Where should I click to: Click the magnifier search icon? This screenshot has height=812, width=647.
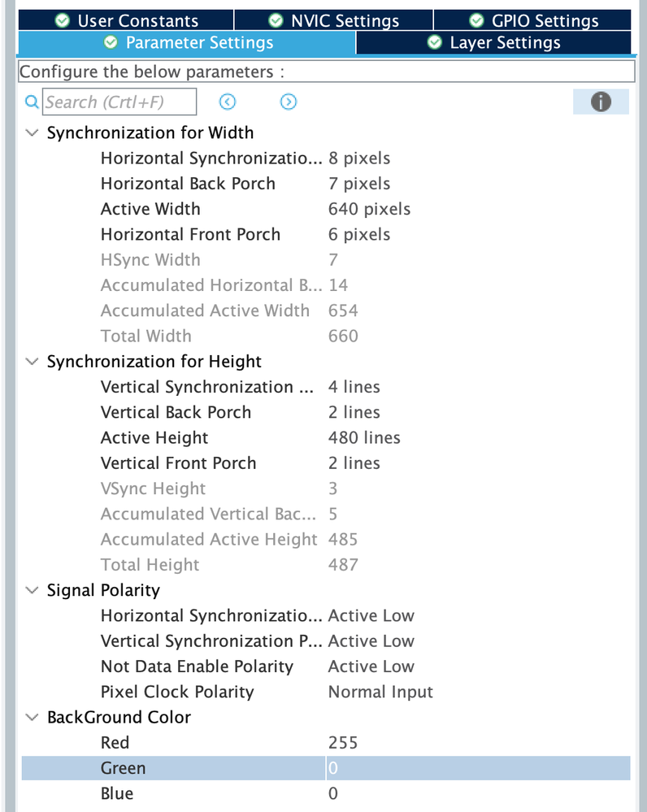pos(32,102)
